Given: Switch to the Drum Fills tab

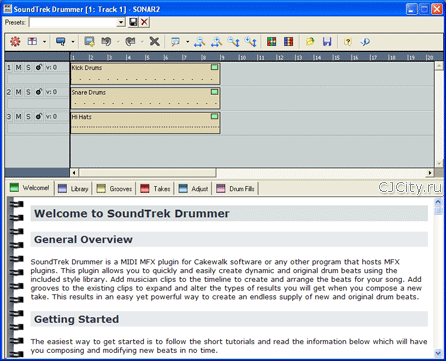Looking at the screenshot, I should (x=235, y=189).
